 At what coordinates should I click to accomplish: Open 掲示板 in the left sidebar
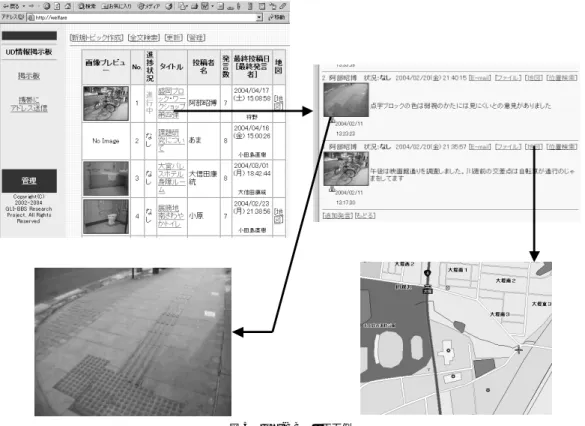pos(29,76)
